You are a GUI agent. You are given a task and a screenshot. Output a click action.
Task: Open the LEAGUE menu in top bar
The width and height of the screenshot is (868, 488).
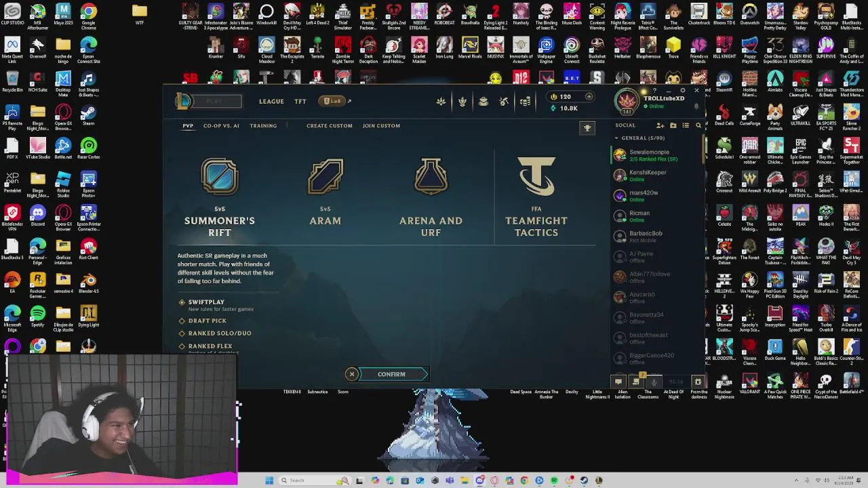tap(271, 102)
